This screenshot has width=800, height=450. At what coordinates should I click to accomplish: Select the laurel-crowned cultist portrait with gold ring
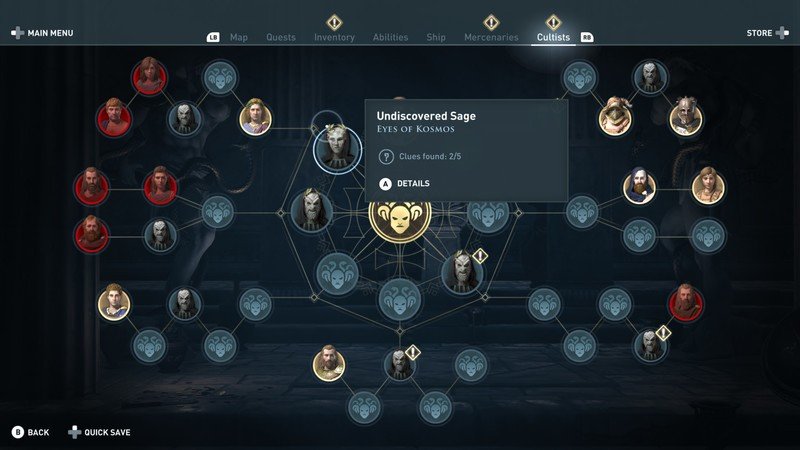click(256, 118)
